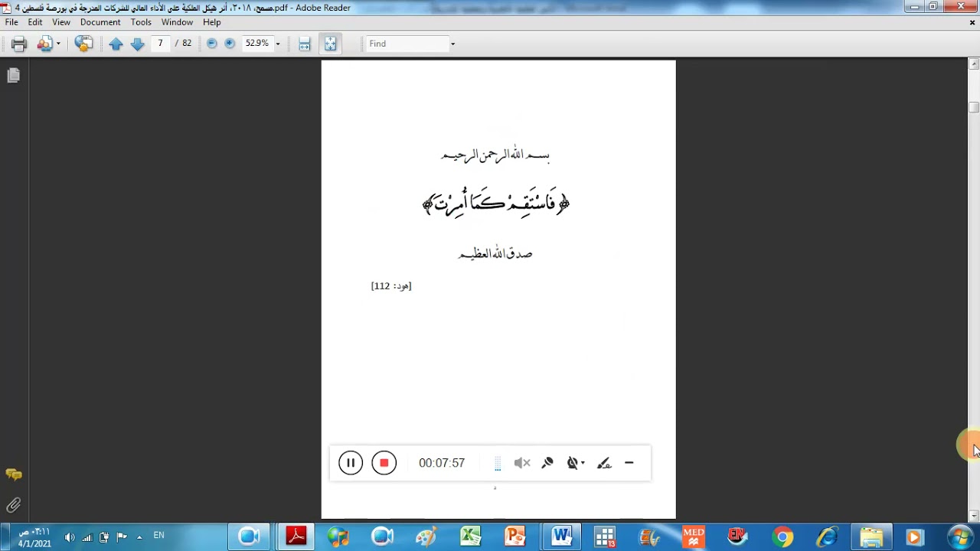This screenshot has width=980, height=551.
Task: Select the Fit Width scrolling icon
Action: [x=304, y=44]
